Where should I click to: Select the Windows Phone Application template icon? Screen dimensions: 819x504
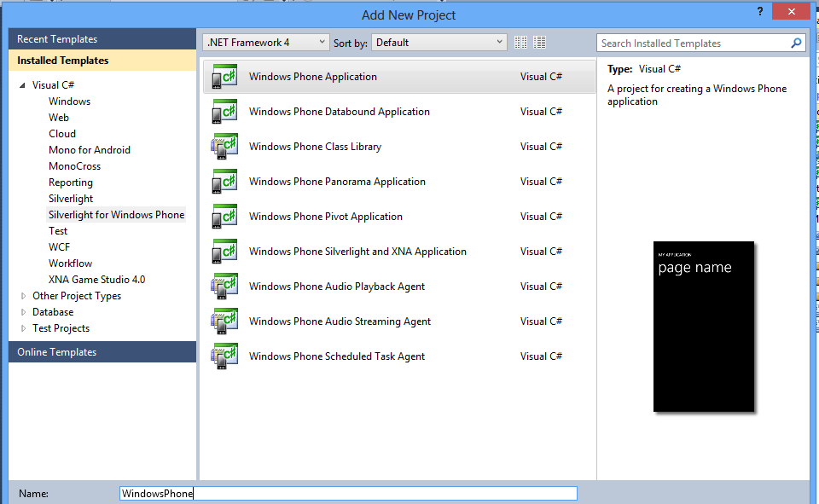[x=224, y=77]
